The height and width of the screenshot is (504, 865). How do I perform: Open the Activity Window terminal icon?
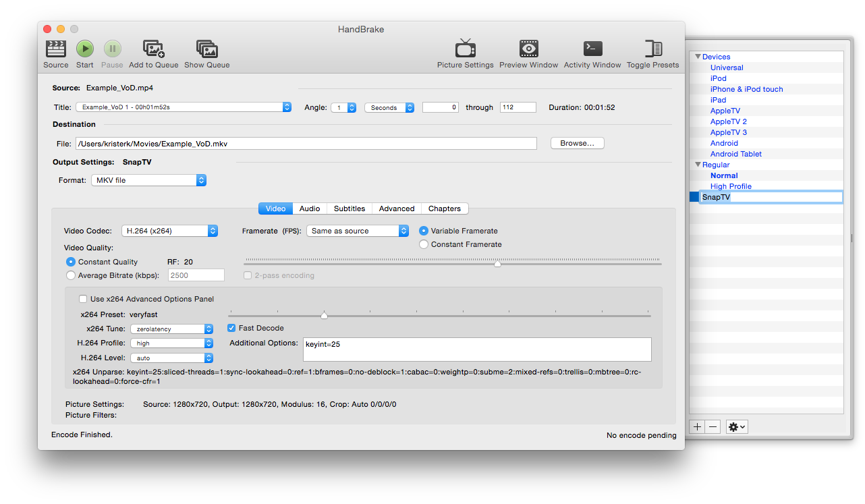tap(592, 49)
